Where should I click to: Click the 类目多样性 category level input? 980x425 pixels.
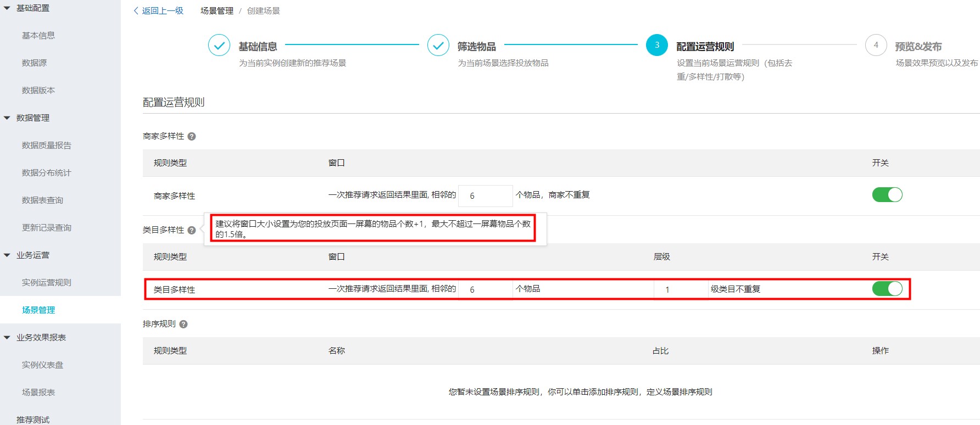click(x=681, y=289)
